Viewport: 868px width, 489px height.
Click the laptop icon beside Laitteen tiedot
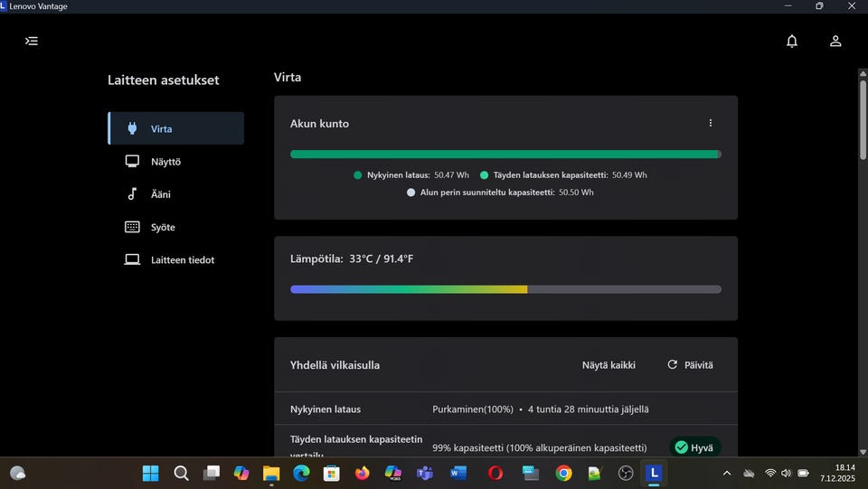(x=132, y=259)
